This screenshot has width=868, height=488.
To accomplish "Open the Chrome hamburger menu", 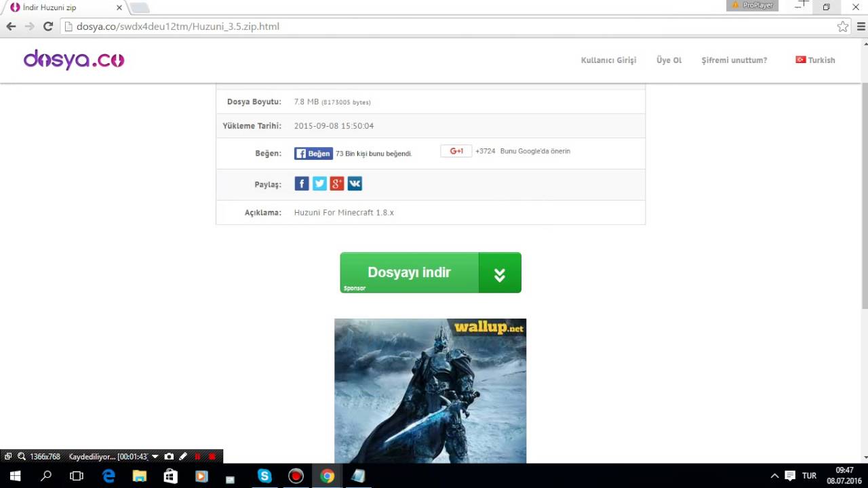I will click(x=861, y=26).
